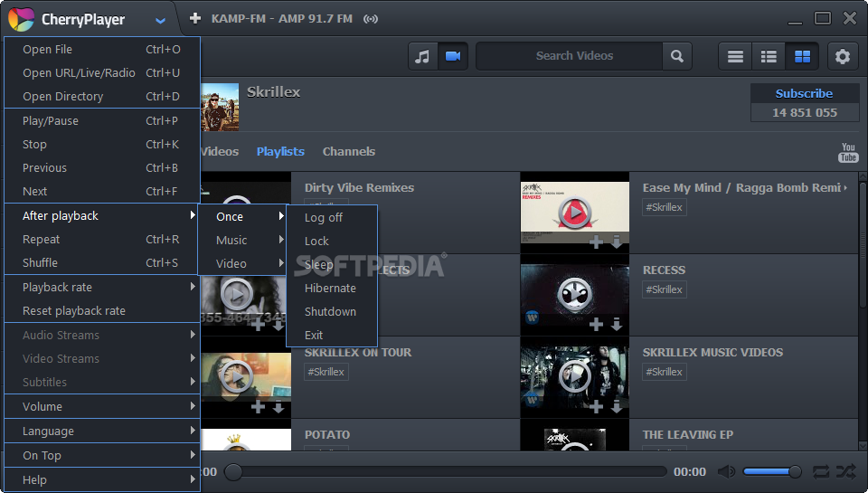
Task: Click the playback seek bar handle
Action: [233, 472]
